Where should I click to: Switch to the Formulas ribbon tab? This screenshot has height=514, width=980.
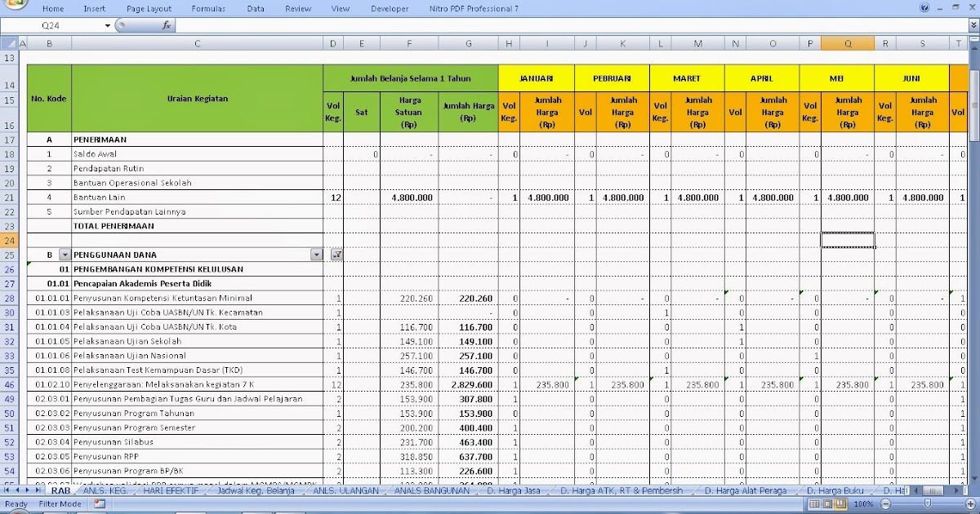(x=208, y=7)
